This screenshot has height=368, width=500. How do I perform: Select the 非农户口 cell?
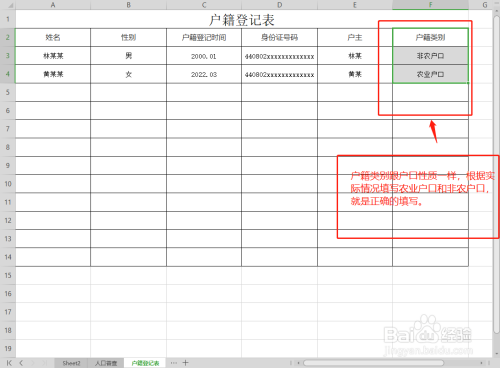tap(430, 56)
